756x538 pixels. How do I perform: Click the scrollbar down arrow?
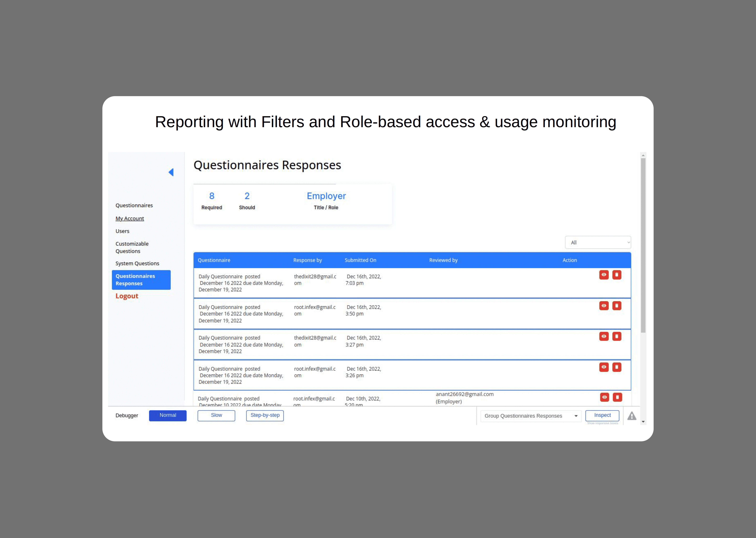click(x=643, y=422)
